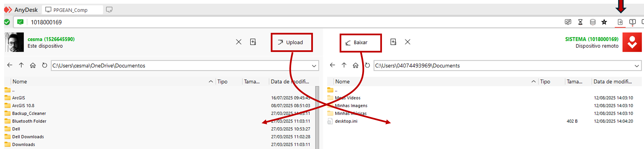
Task: Click the hourglass session icon
Action: tap(580, 22)
